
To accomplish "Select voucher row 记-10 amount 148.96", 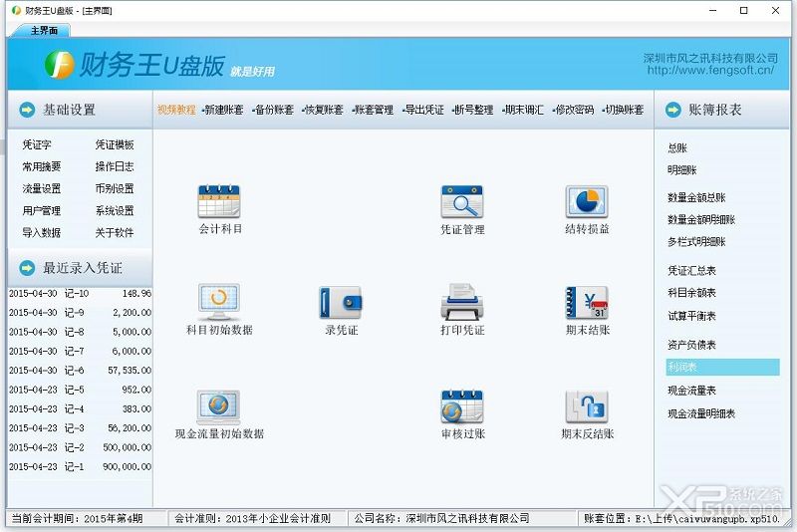I will coord(80,294).
